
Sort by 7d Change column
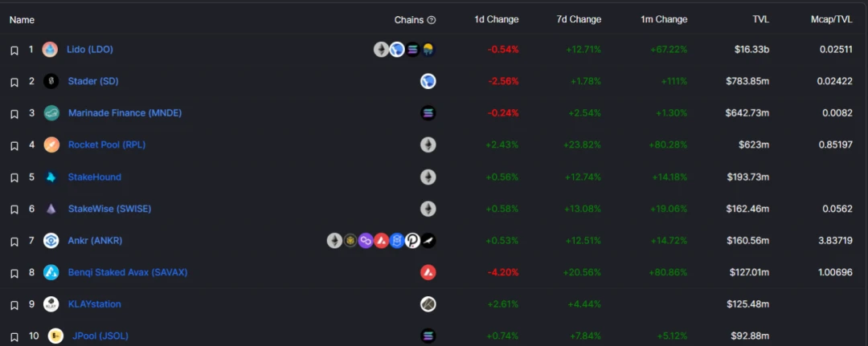(x=579, y=19)
